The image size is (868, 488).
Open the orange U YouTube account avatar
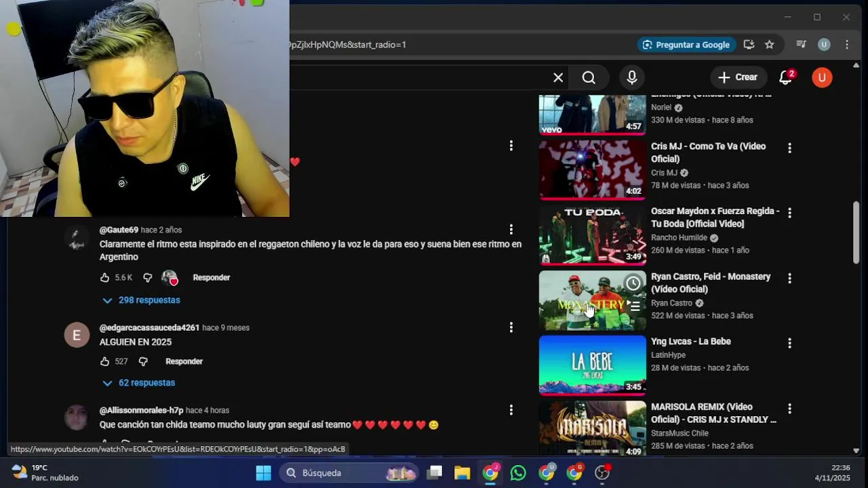(822, 77)
